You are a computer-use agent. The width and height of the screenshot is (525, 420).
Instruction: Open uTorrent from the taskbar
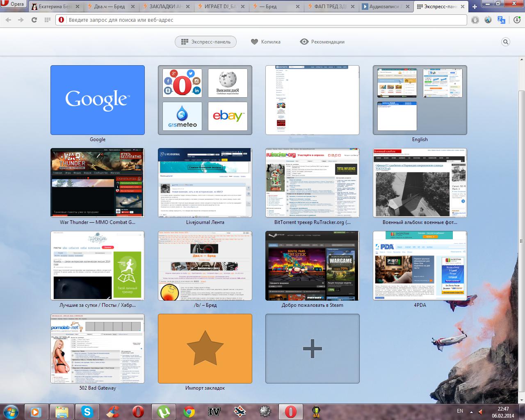coord(163,411)
